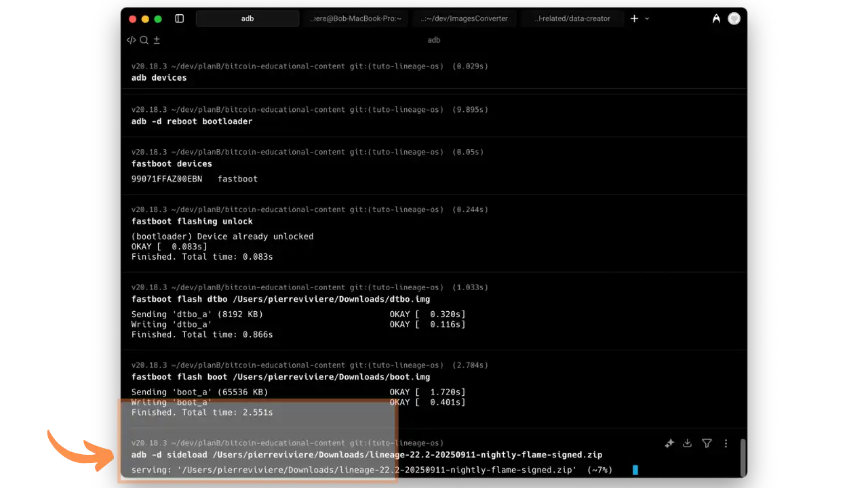Viewport: 868px width, 488px height.
Task: Select the 'fastboot flashing unlock' command block
Action: [192, 222]
